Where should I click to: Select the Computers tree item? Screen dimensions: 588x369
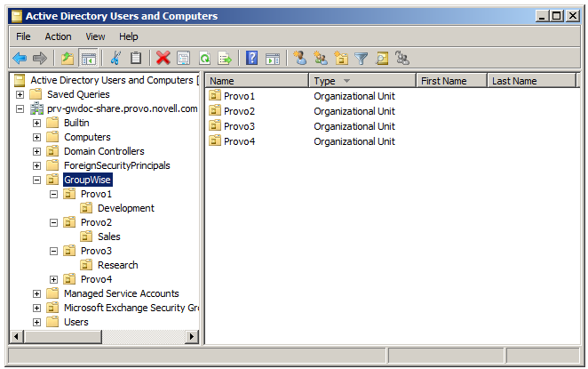click(87, 138)
